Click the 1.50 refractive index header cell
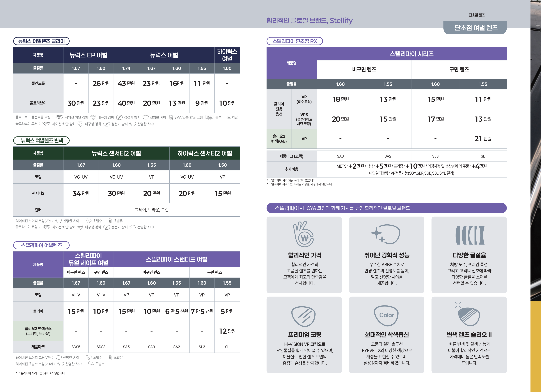The height and width of the screenshot is (392, 541). point(222,165)
